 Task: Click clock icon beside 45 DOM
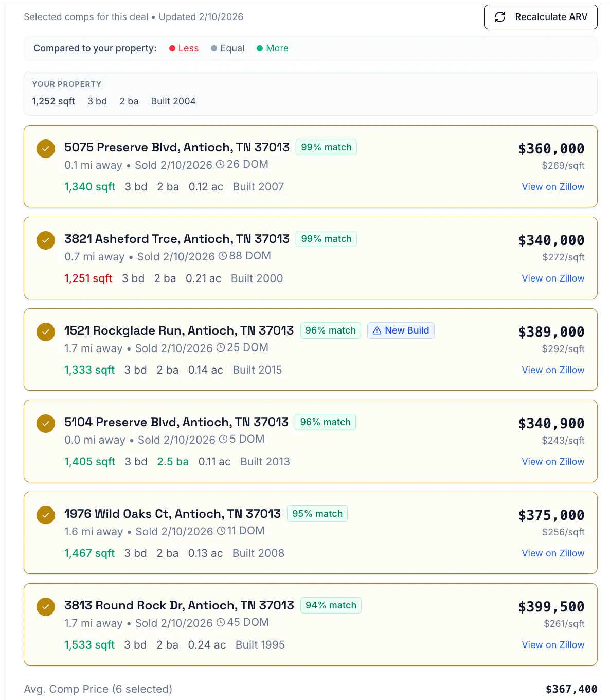[221, 622]
